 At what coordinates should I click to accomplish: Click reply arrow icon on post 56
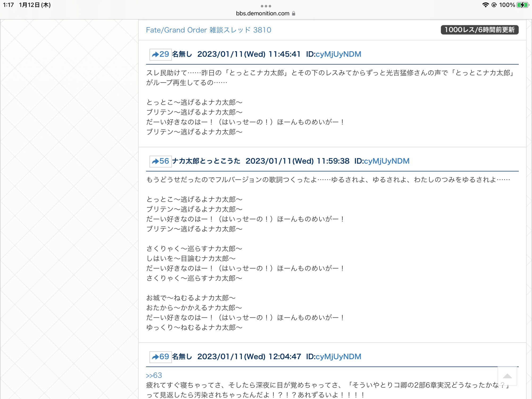click(155, 161)
